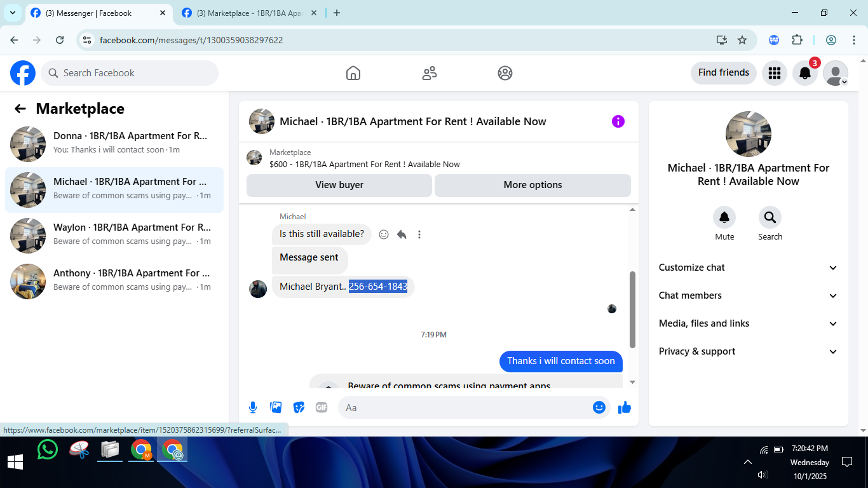The height and width of the screenshot is (488, 868).
Task: Click the highlighted phone number 256-654-1843
Action: pos(378,287)
